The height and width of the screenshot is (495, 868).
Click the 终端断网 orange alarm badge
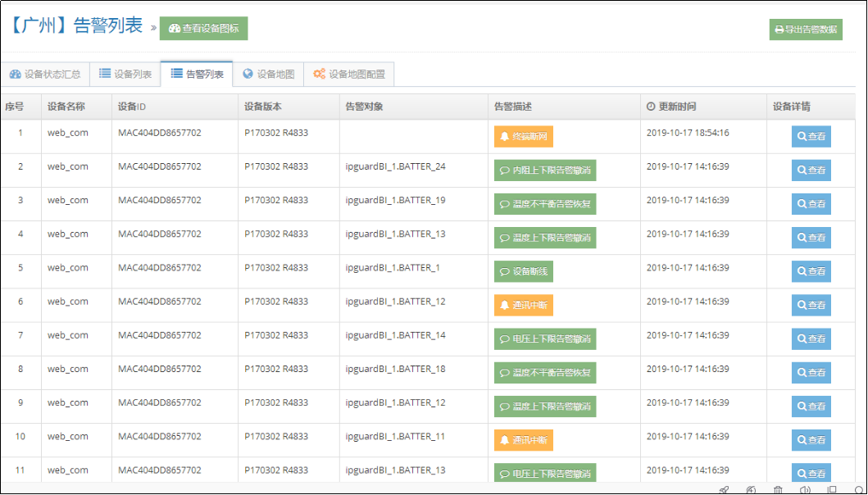523,137
